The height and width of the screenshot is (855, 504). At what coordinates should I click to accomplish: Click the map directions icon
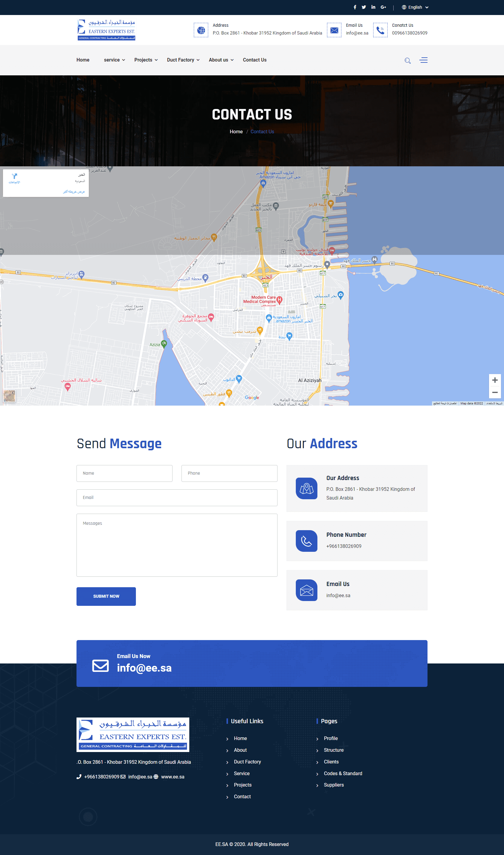pos(14,176)
